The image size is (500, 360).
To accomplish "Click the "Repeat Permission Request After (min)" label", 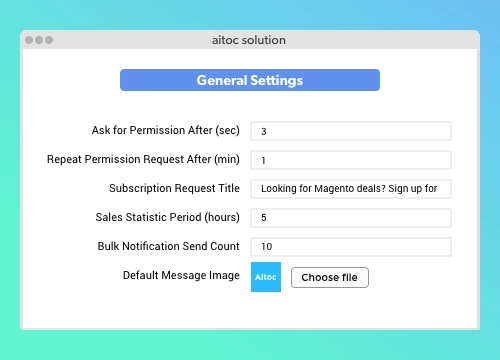I will 143,159.
